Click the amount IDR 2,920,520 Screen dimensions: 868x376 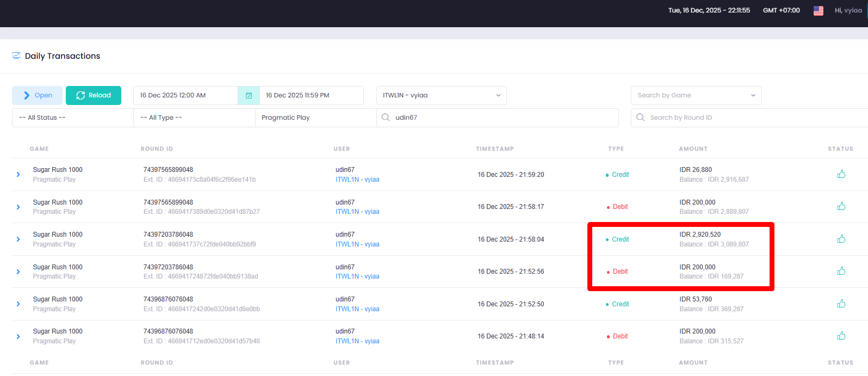[x=700, y=235]
